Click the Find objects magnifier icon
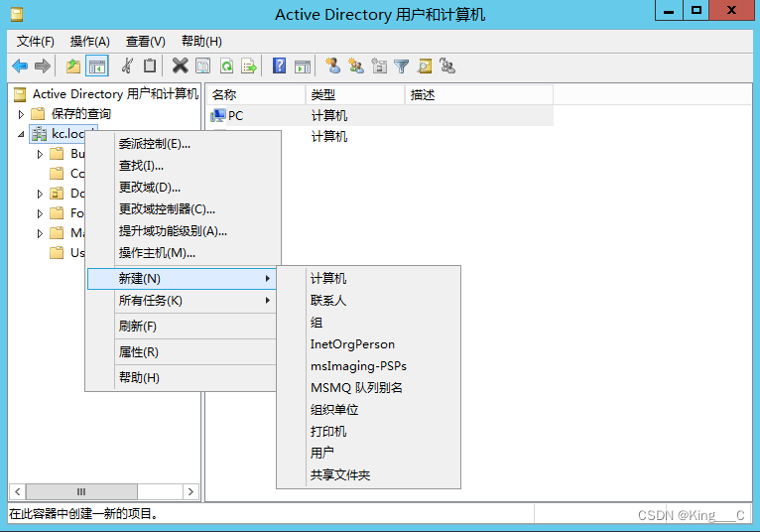The height and width of the screenshot is (532, 760). click(x=425, y=66)
